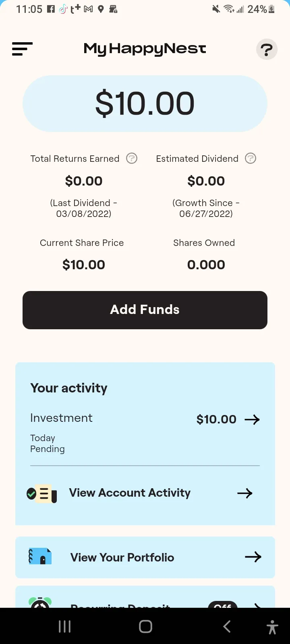Show info about Total Returns Earned
The image size is (290, 644).
132,159
